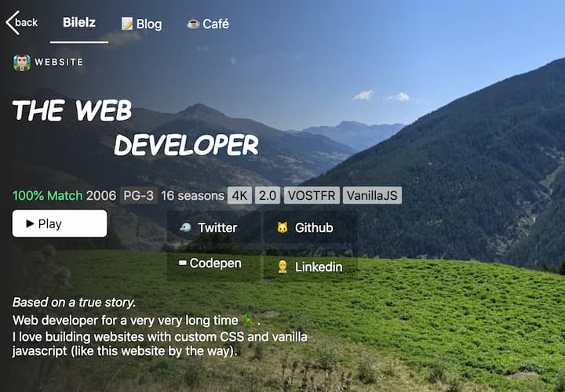Open the Codepen link
The image size is (565, 392).
pos(210,263)
